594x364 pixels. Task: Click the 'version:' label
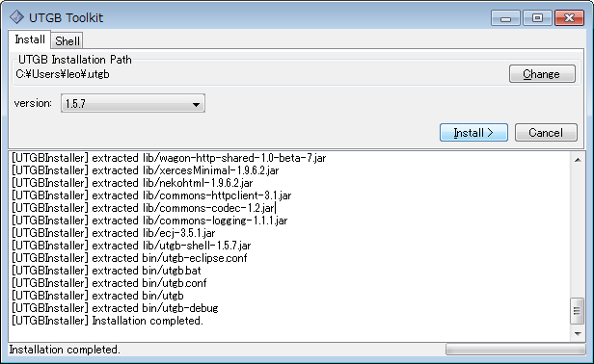pyautogui.click(x=33, y=103)
